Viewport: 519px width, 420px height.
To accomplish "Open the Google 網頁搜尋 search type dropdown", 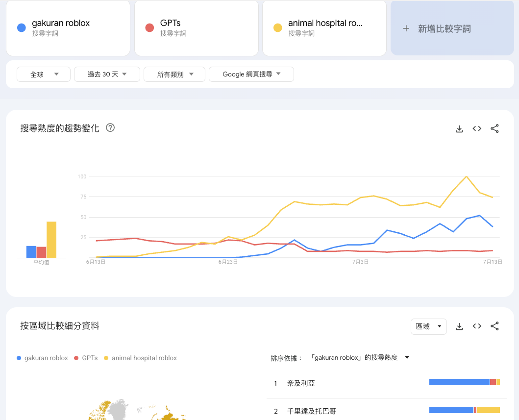I will pos(251,74).
